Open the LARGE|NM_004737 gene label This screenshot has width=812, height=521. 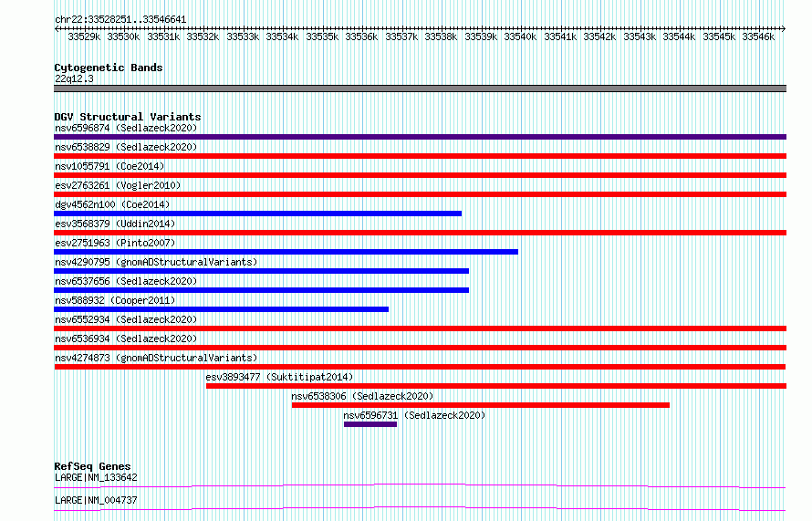click(96, 500)
